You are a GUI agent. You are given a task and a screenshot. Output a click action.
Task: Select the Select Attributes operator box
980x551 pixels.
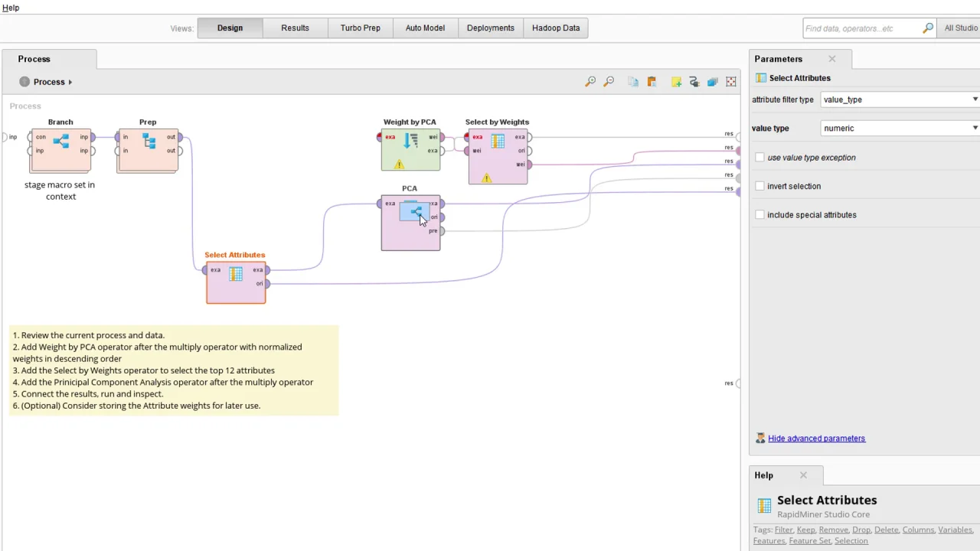(236, 282)
